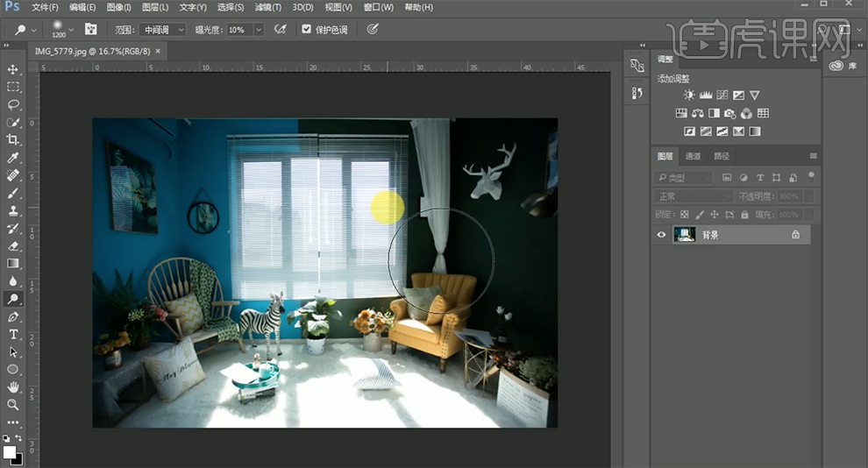Select the Eraser tool
The height and width of the screenshot is (468, 868).
tap(13, 246)
